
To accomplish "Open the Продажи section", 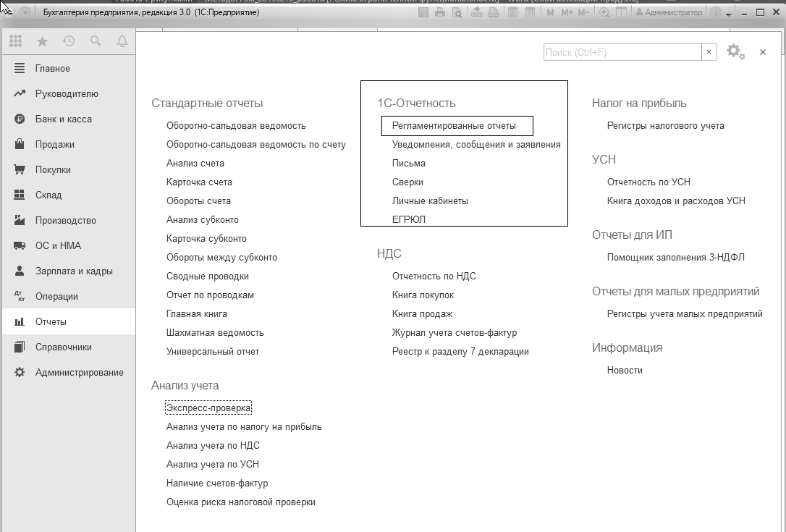I will pos(68,145).
